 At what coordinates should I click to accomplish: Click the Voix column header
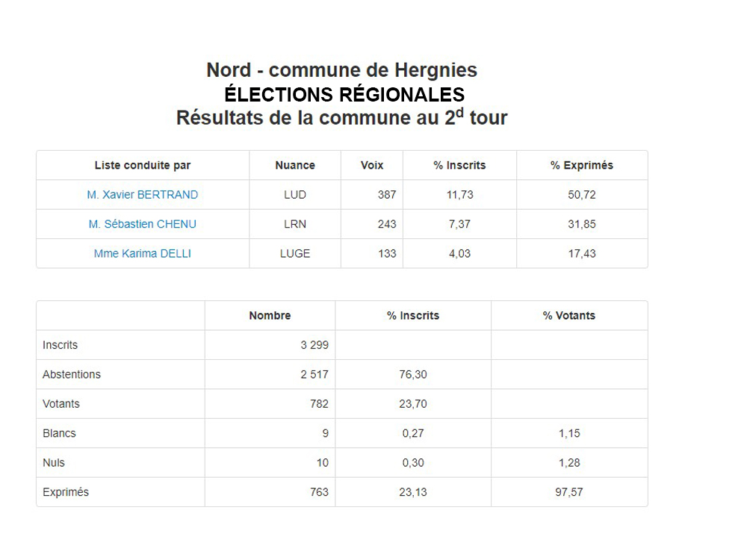372,165
